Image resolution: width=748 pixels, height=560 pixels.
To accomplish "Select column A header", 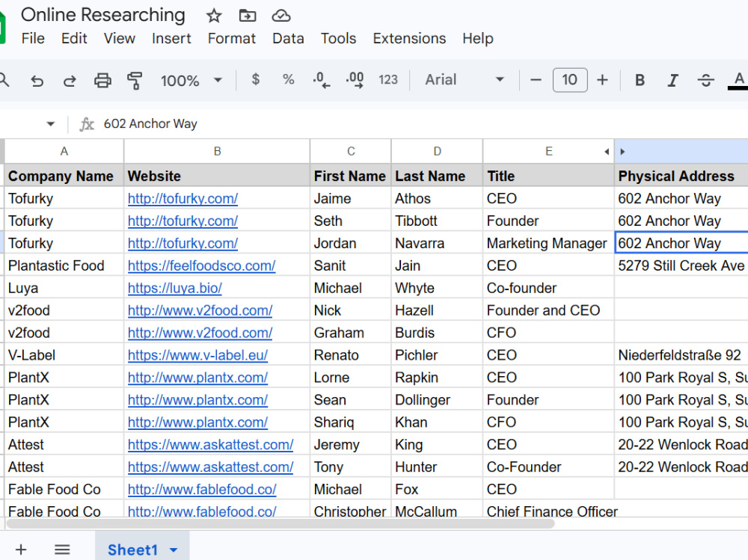I will pos(64,151).
